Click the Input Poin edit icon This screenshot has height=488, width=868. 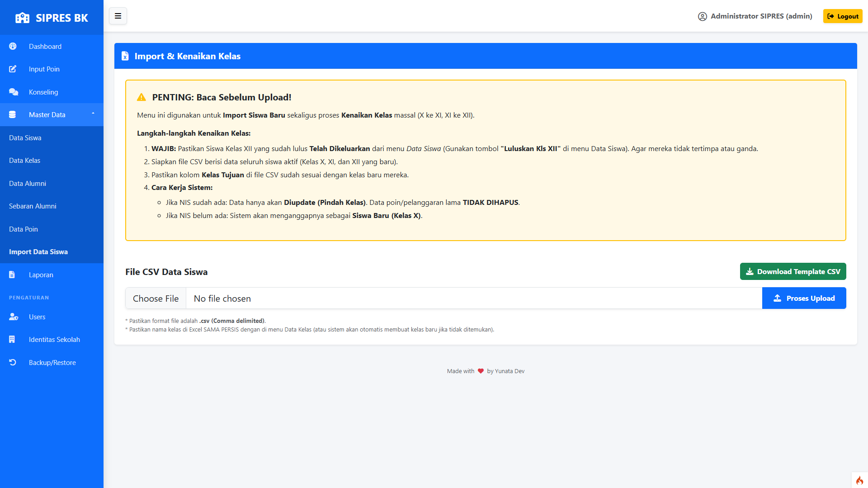click(x=13, y=69)
